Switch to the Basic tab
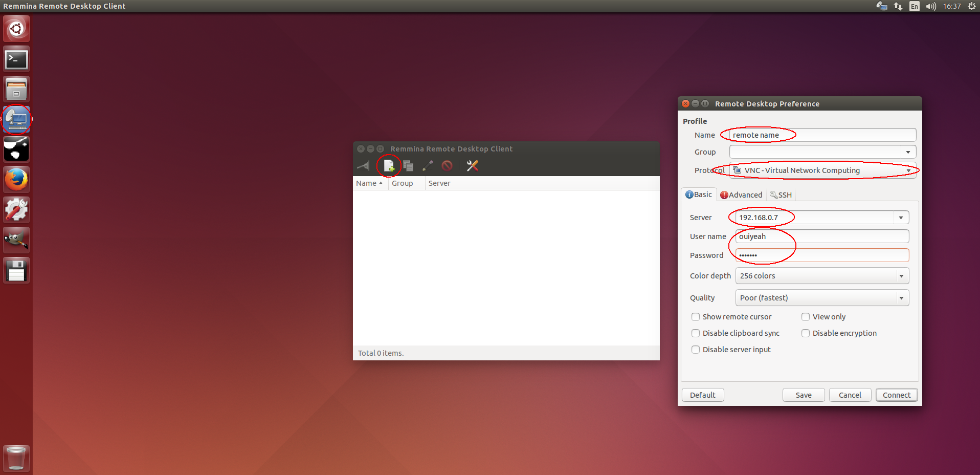The width and height of the screenshot is (980, 475). (699, 195)
